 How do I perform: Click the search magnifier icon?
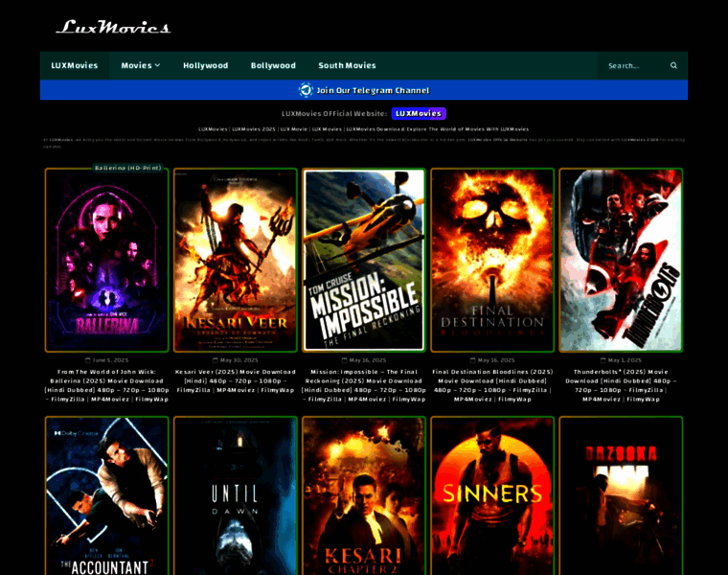673,65
